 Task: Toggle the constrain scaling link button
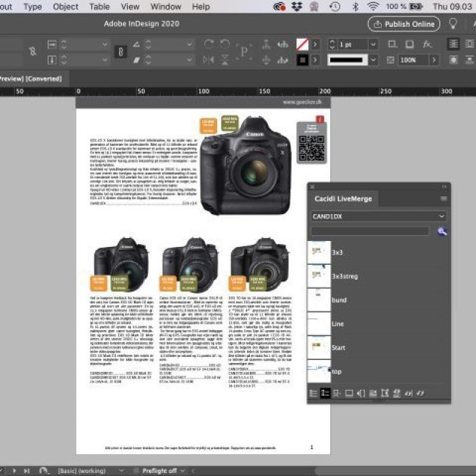pyautogui.click(x=121, y=52)
